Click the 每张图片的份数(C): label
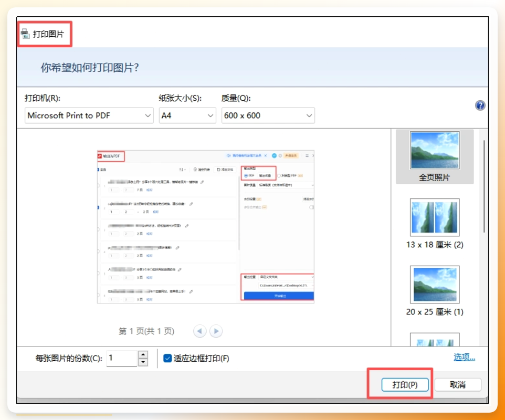Viewport: 505px width, 420px height. coord(69,358)
